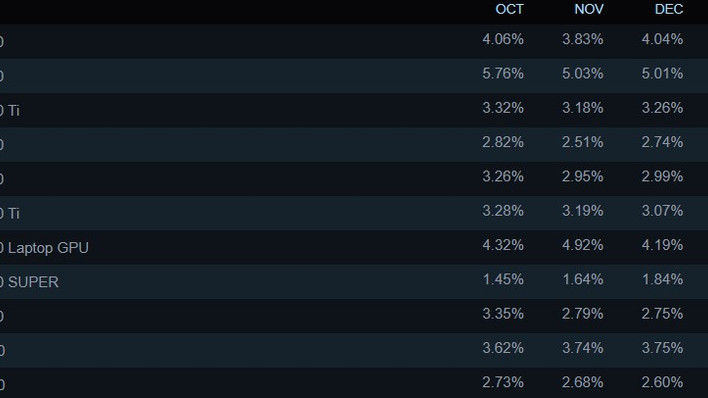708x398 pixels.
Task: Click the 5.03% November value
Action: 582,74
